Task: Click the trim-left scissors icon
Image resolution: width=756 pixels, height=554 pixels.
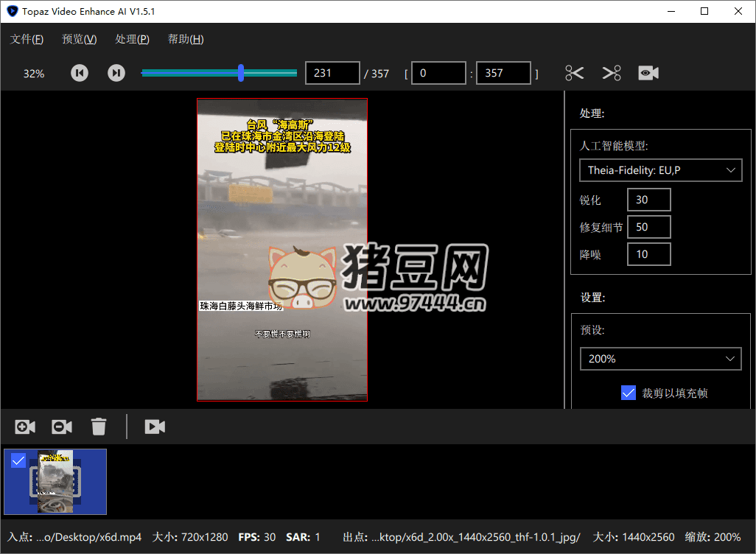Action: (574, 73)
